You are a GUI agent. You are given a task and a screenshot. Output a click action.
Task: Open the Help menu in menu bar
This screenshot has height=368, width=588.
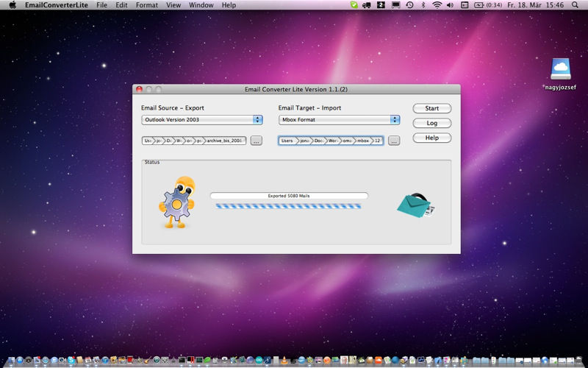(x=229, y=5)
